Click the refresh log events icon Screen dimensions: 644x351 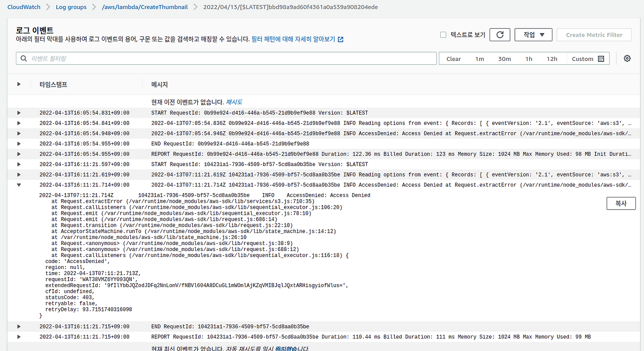(x=500, y=35)
